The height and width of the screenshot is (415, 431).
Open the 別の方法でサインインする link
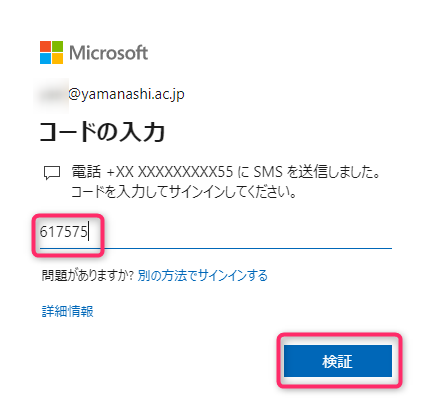[x=203, y=276]
